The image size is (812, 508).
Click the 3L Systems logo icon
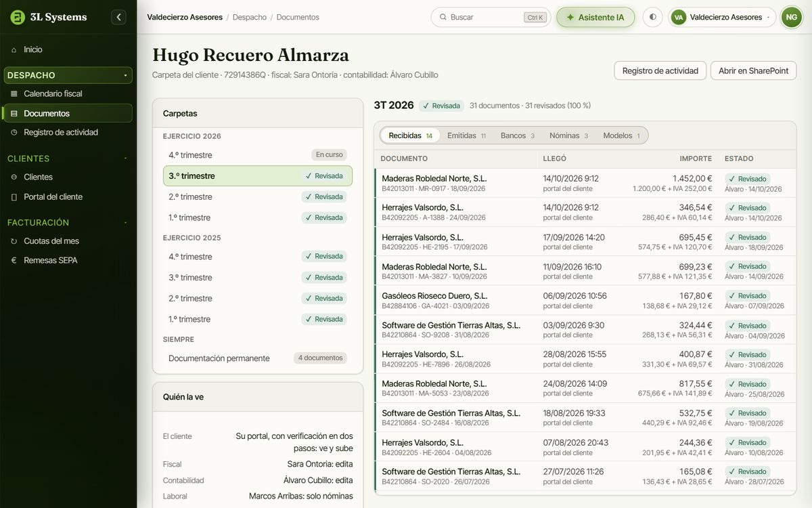[18, 17]
